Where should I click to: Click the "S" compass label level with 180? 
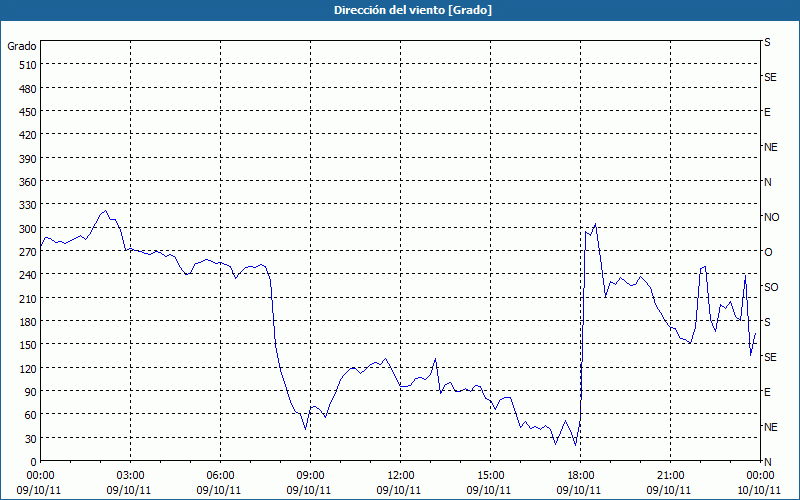coord(767,322)
